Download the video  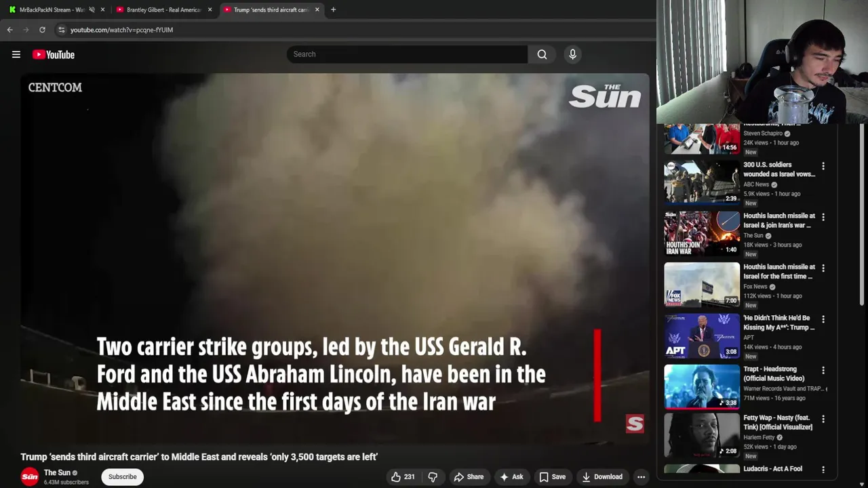click(602, 476)
